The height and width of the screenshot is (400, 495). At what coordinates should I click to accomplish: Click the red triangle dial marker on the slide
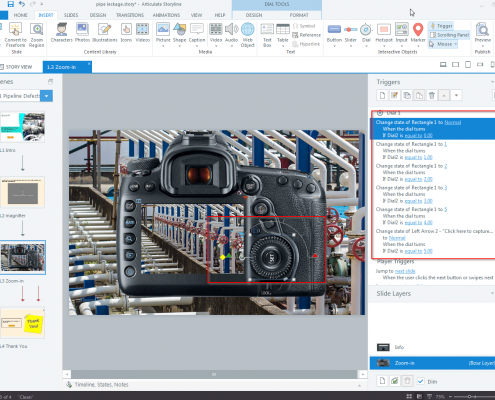pos(315,256)
